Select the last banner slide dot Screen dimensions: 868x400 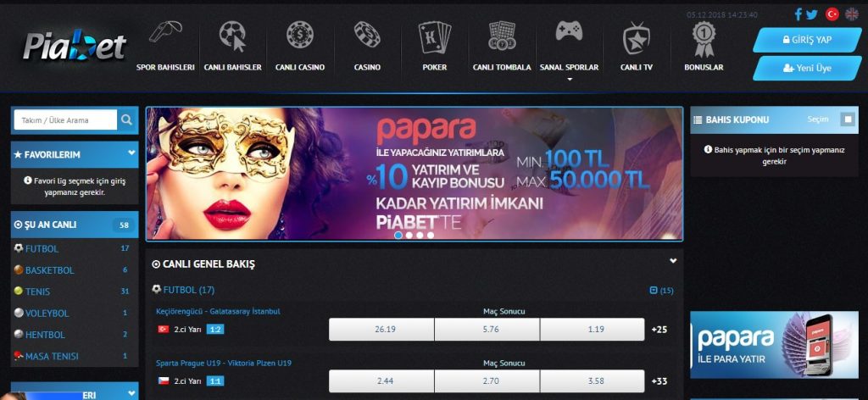[431, 235]
